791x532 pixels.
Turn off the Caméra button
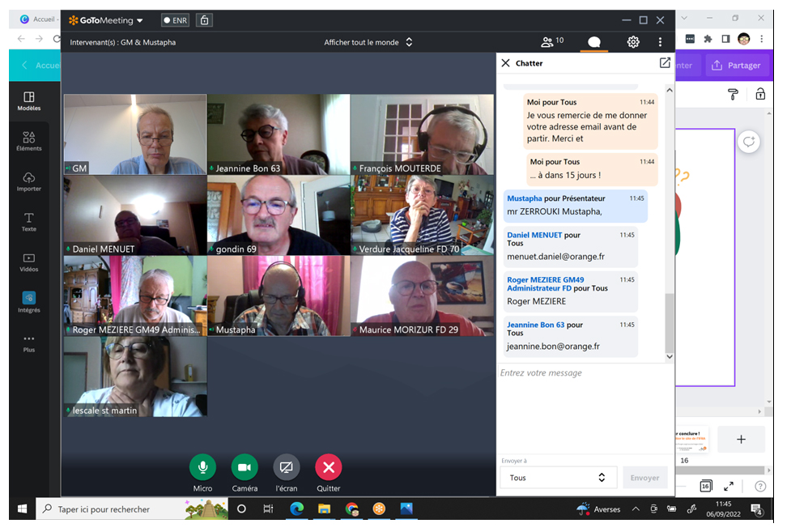click(245, 467)
